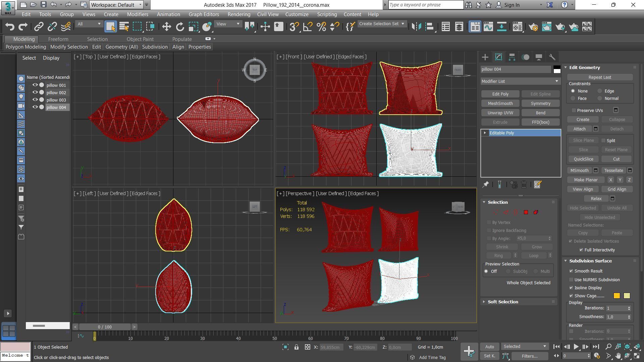
Task: Open Curve Editor icon in toolbar
Action: pos(488,27)
